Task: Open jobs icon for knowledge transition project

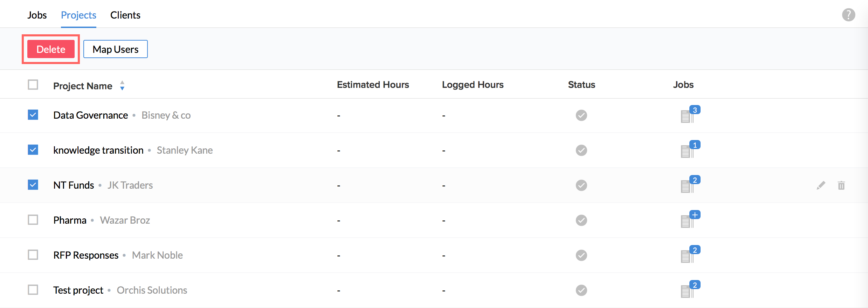Action: point(687,151)
